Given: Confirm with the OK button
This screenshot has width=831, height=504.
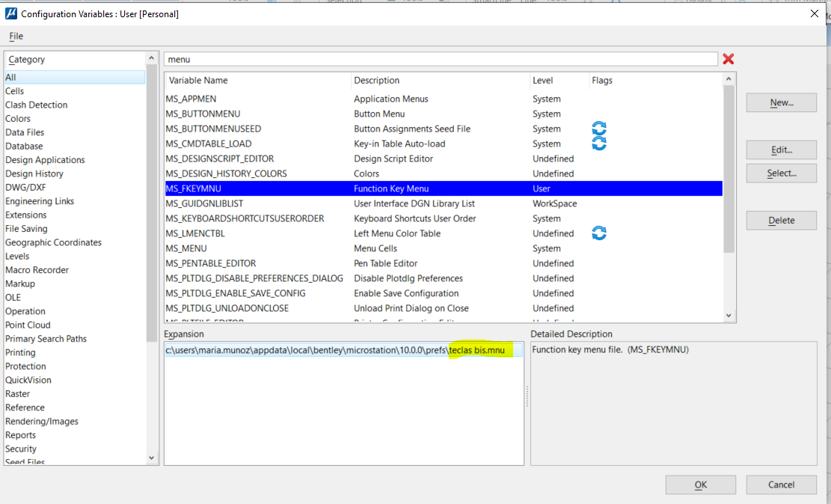Looking at the screenshot, I should (x=701, y=485).
